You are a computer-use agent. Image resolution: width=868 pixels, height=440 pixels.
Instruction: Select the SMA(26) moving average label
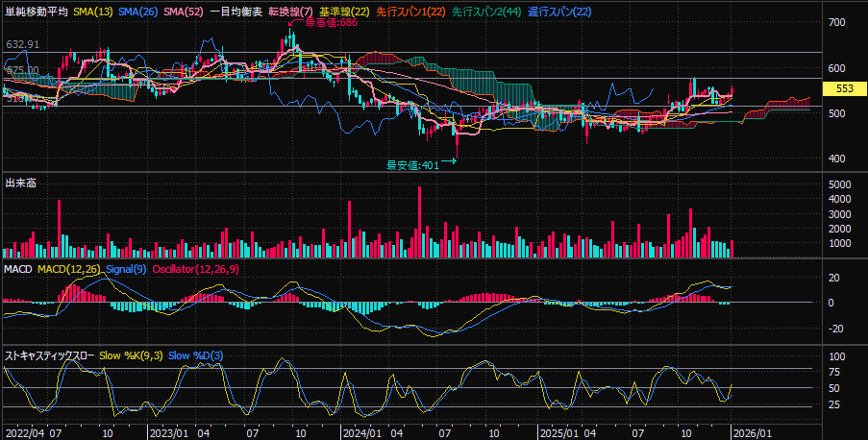click(137, 12)
